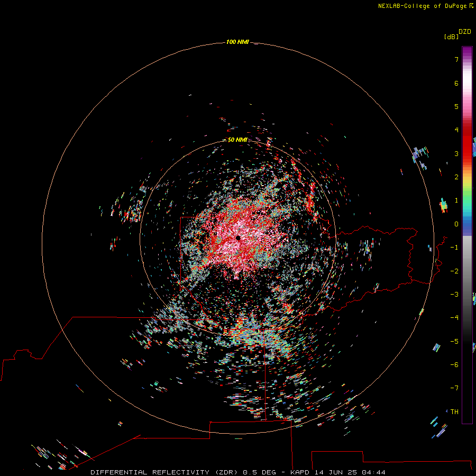
Task: Click the -6 value on the color scale
Action: click(454, 365)
